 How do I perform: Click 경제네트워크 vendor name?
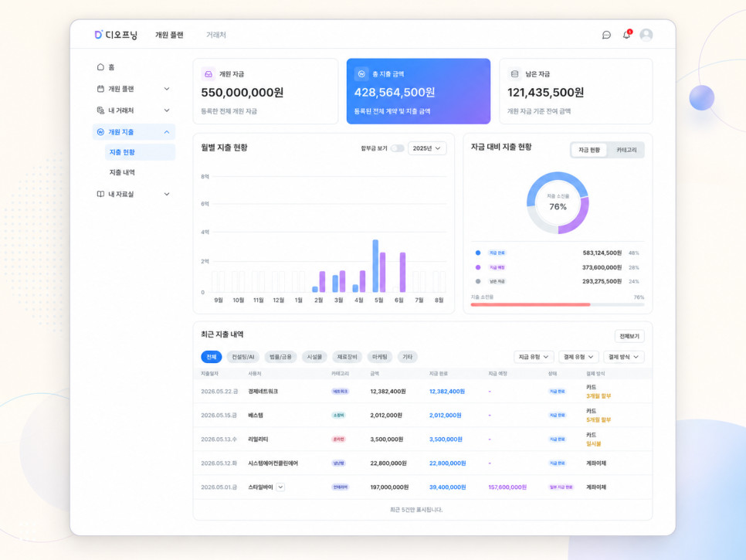[263, 391]
